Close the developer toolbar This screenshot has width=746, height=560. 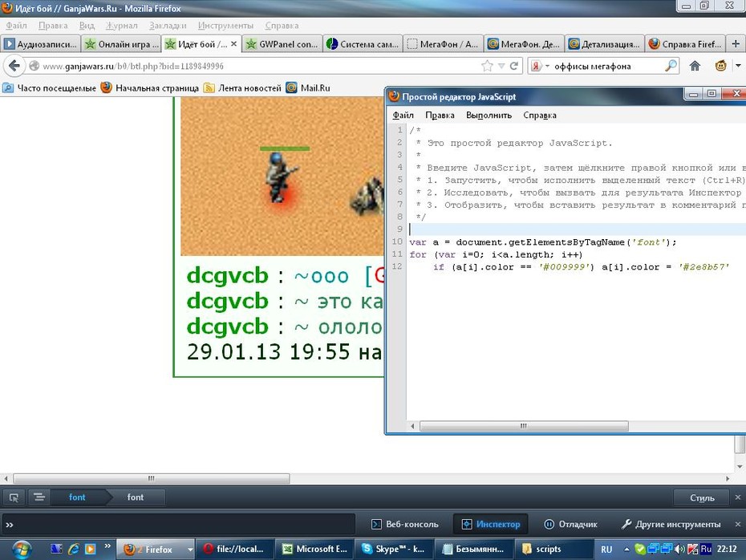tap(737, 525)
